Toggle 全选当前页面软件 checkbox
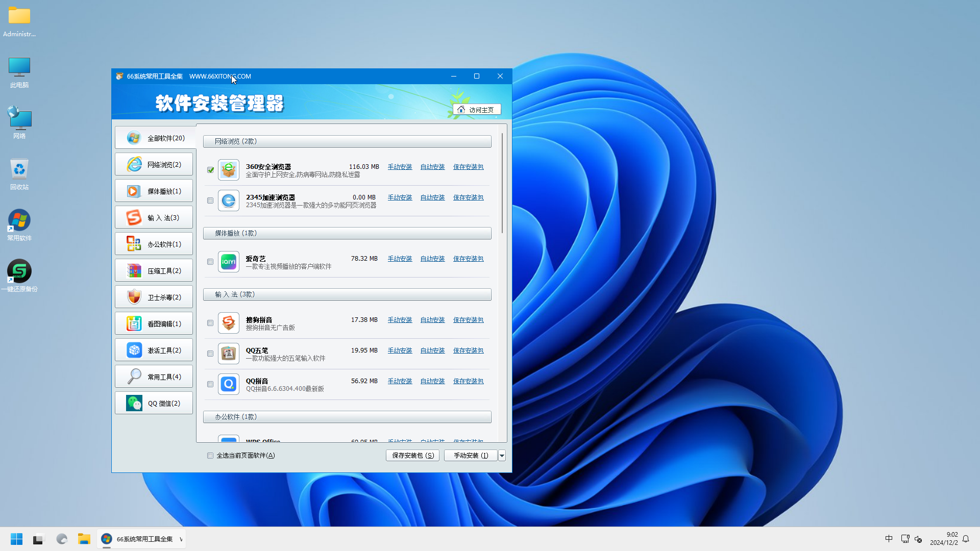Screen dimensions: 980x551 coord(210,456)
